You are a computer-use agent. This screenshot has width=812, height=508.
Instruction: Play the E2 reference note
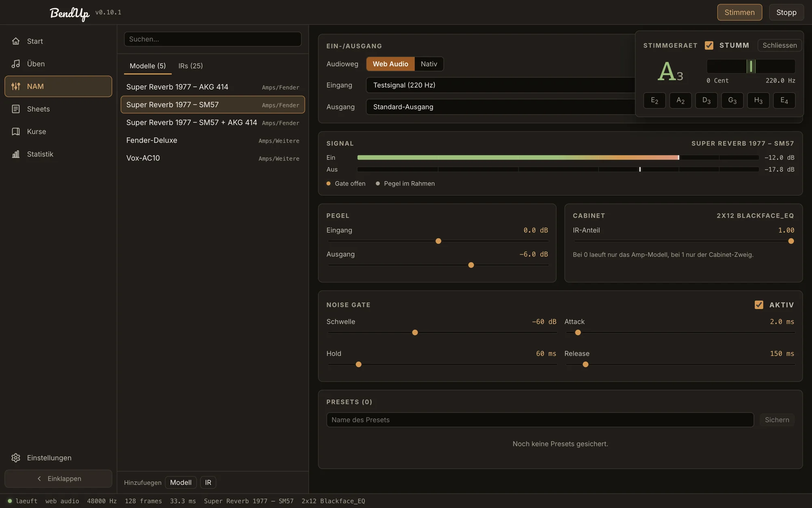654,100
